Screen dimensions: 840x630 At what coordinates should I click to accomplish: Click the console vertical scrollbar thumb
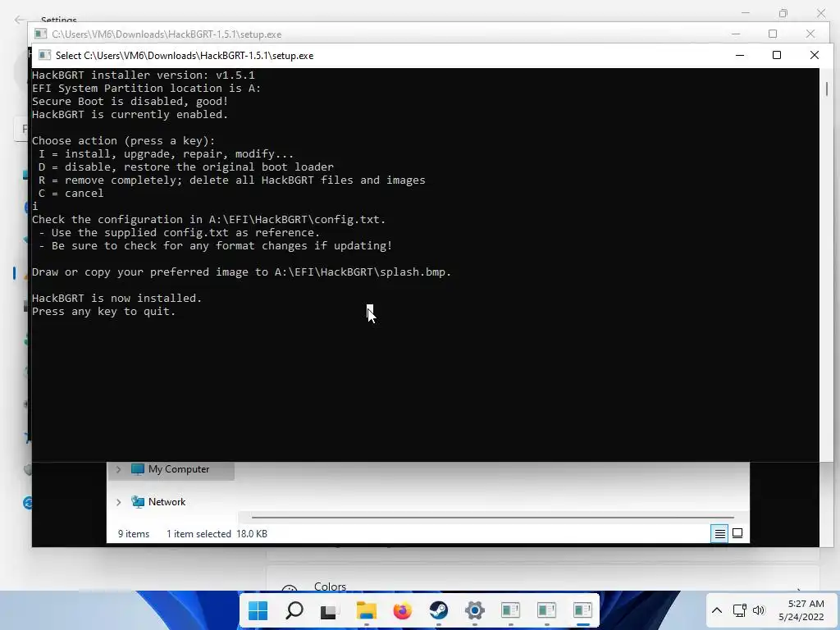pyautogui.click(x=827, y=89)
